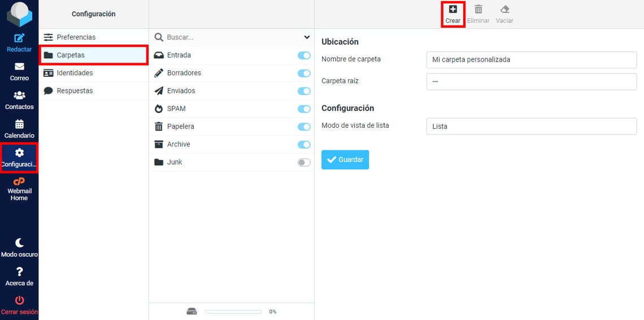Open Correo mail in sidebar

(x=19, y=67)
